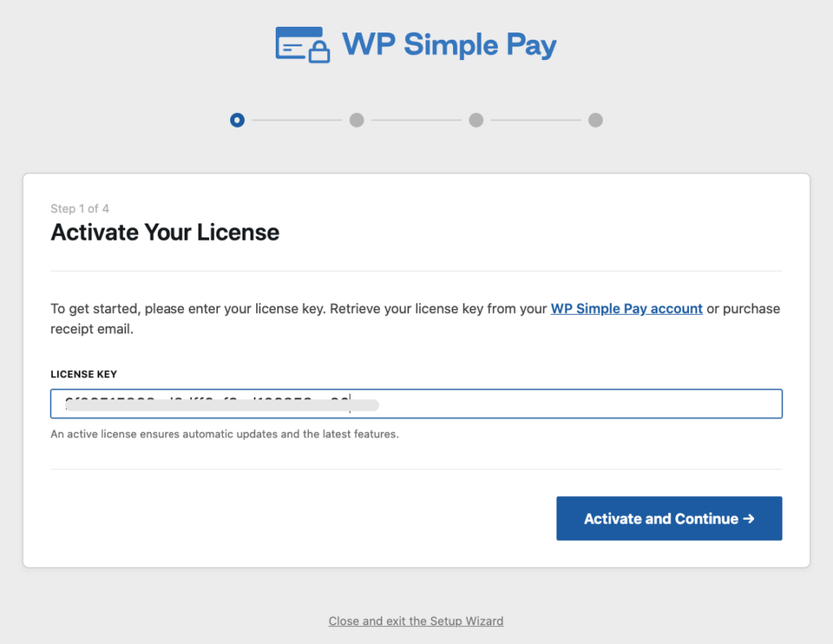Click the active license helper text
This screenshot has height=644, width=833.
pos(225,434)
